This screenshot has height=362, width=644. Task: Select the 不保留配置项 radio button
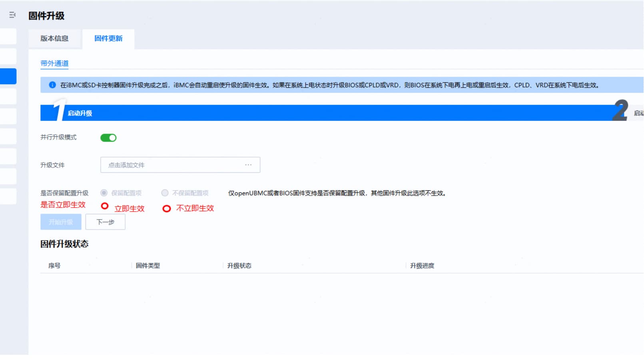click(165, 193)
